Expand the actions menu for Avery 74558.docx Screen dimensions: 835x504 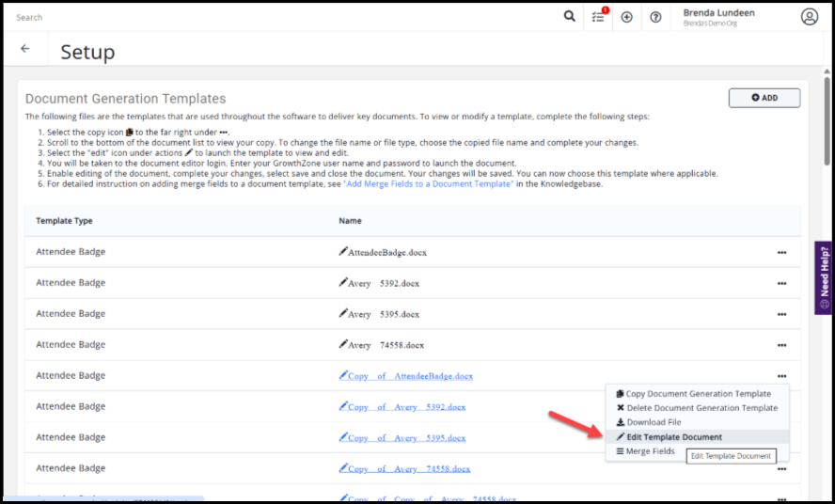(781, 345)
